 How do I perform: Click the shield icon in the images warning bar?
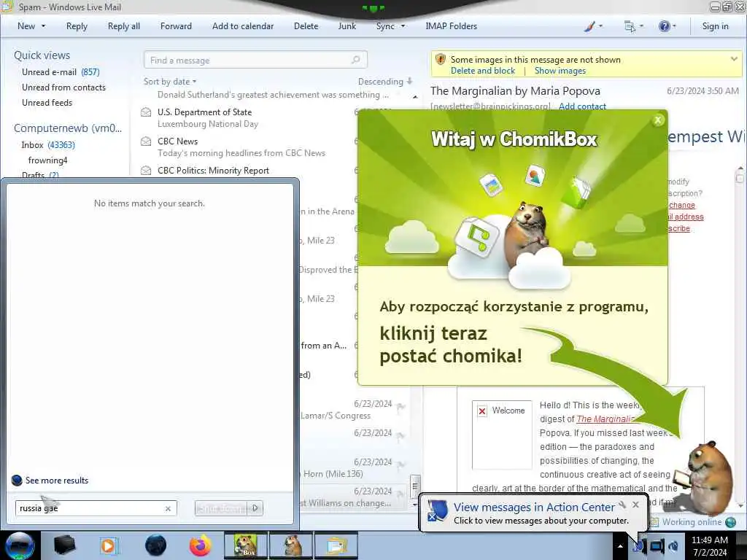[440, 60]
